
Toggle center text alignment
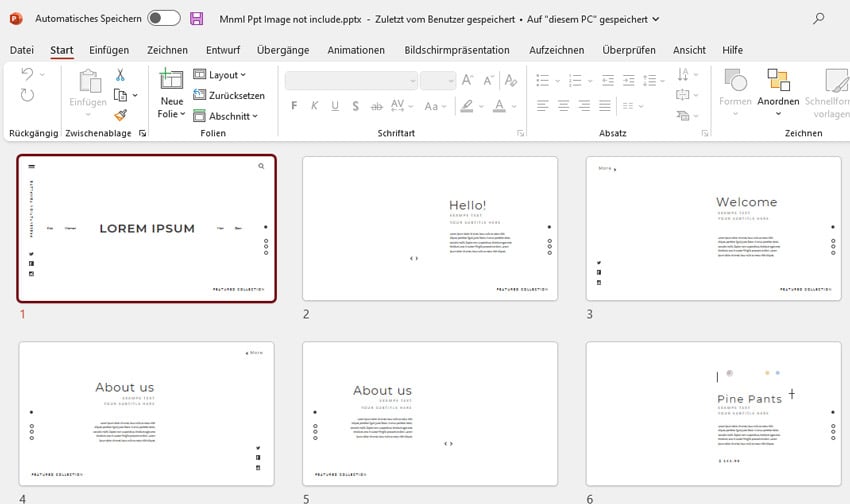click(563, 106)
